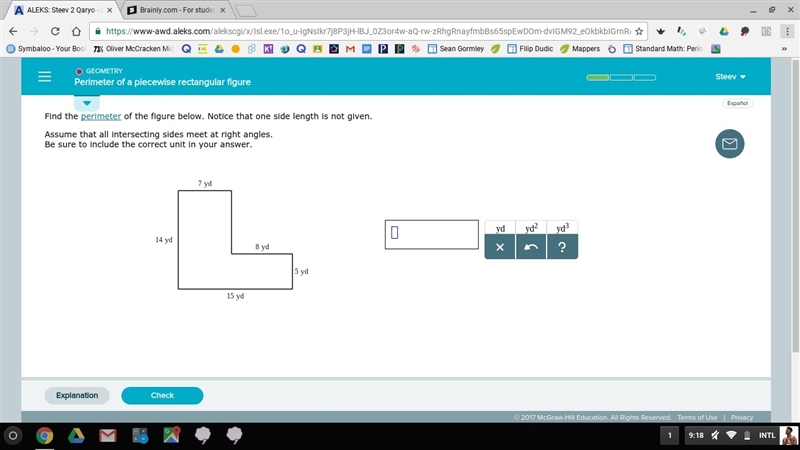Expand the topic info down arrow tab
800x450 pixels.
pyautogui.click(x=87, y=103)
